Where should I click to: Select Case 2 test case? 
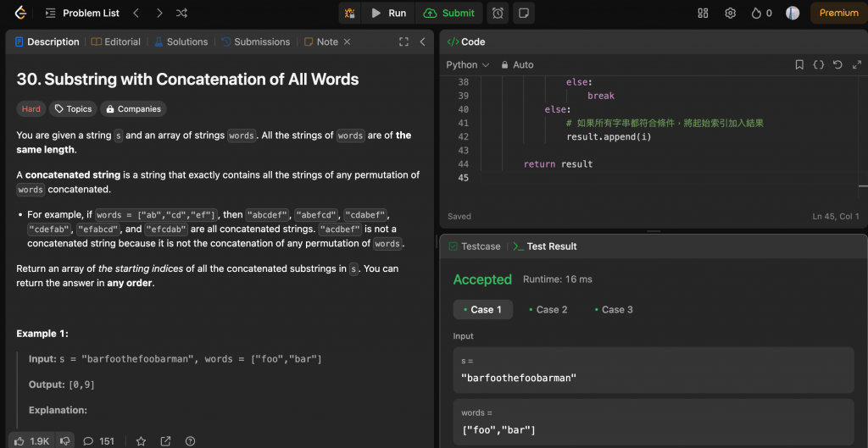547,309
